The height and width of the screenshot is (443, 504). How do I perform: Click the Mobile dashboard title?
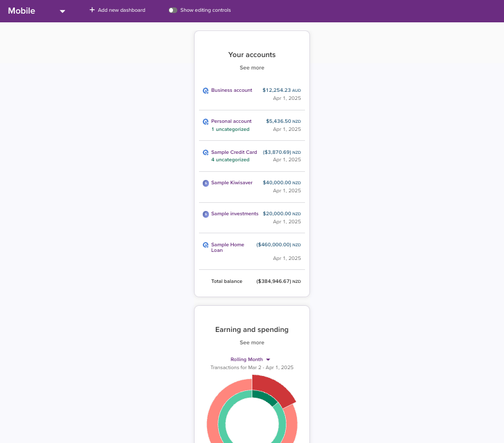(22, 11)
